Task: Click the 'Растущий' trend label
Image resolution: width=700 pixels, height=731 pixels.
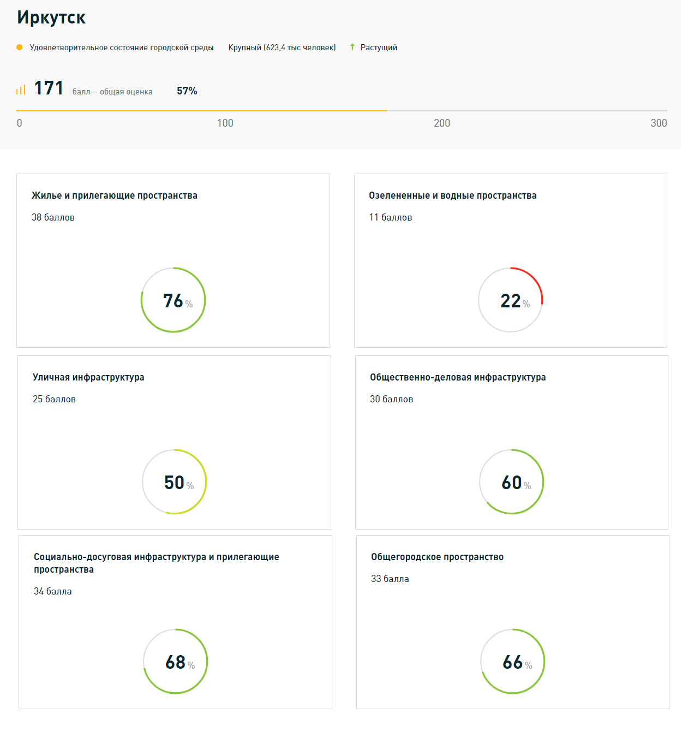Action: pos(379,47)
